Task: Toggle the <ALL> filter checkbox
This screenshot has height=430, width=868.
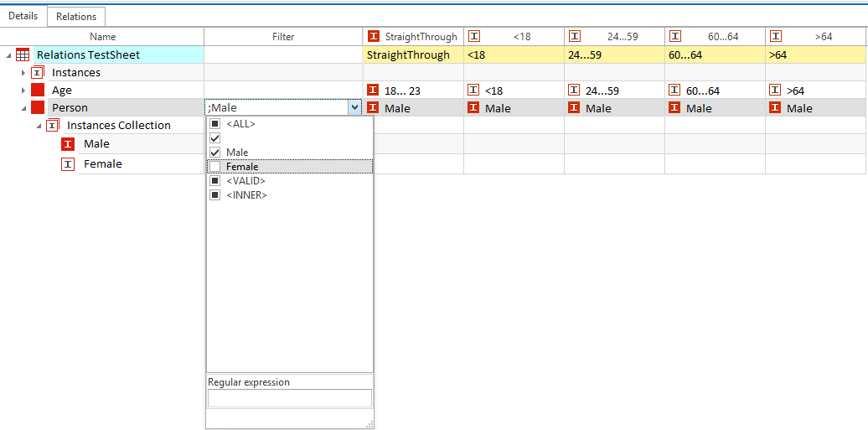Action: point(214,124)
